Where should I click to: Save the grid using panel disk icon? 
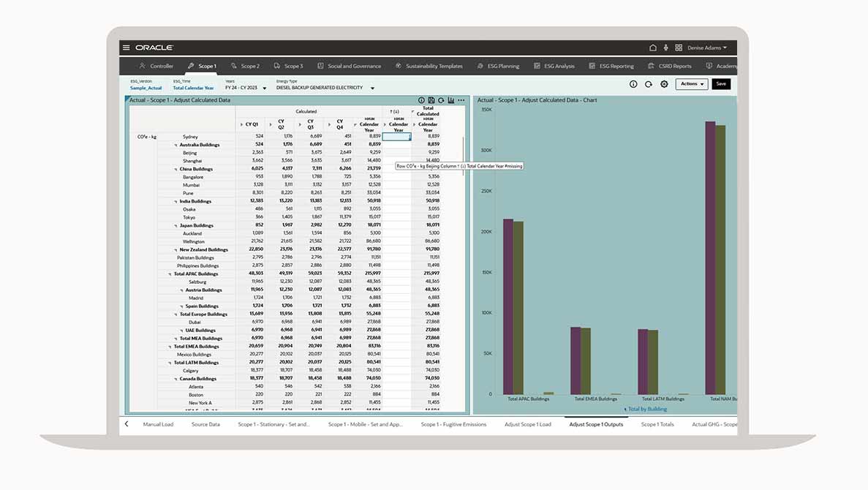pos(431,100)
